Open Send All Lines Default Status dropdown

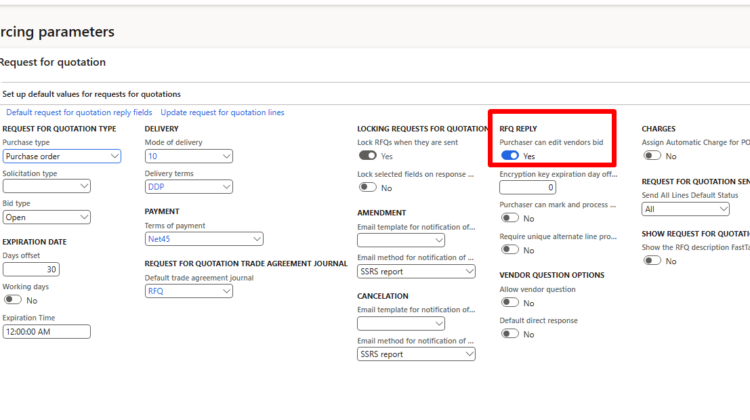[x=686, y=209]
